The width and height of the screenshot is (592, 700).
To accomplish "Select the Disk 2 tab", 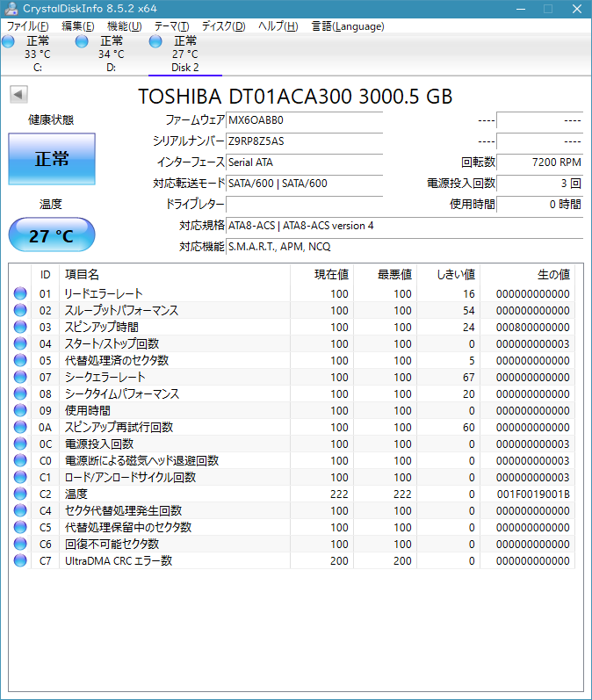I will pyautogui.click(x=185, y=54).
